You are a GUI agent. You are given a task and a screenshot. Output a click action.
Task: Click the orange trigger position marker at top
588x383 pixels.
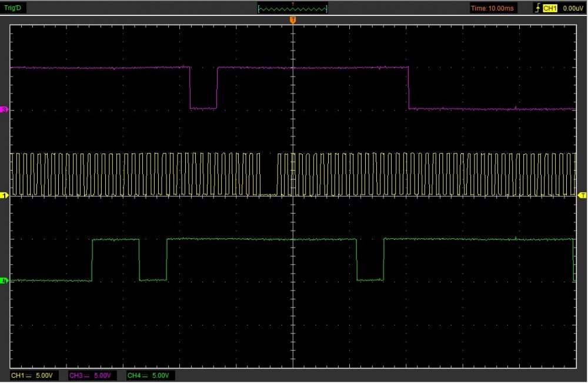[293, 21]
